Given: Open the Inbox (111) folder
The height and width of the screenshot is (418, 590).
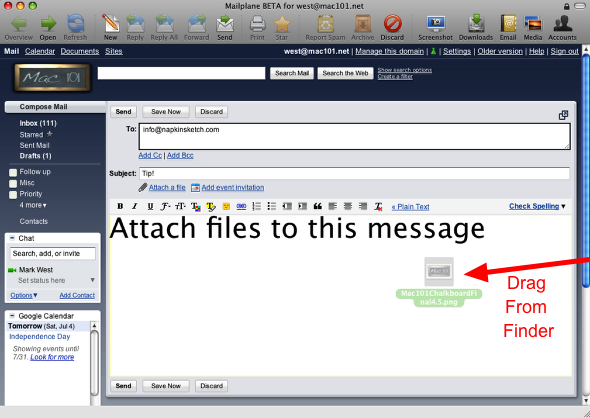Looking at the screenshot, I should point(38,123).
